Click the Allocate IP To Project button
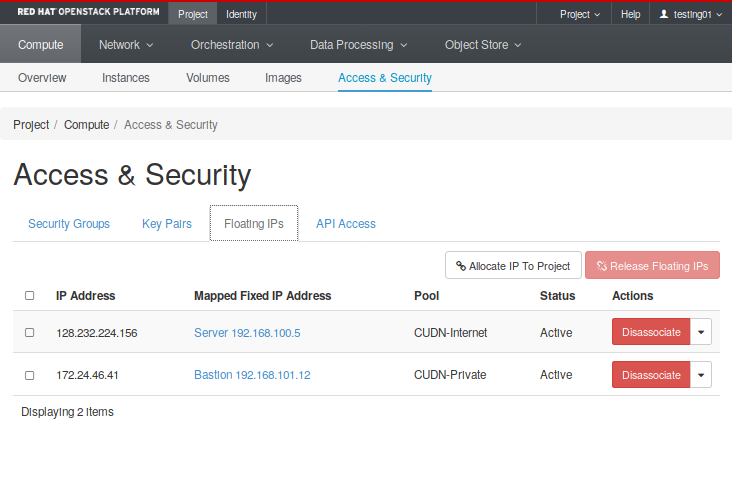This screenshot has width=732, height=483. coord(513,266)
